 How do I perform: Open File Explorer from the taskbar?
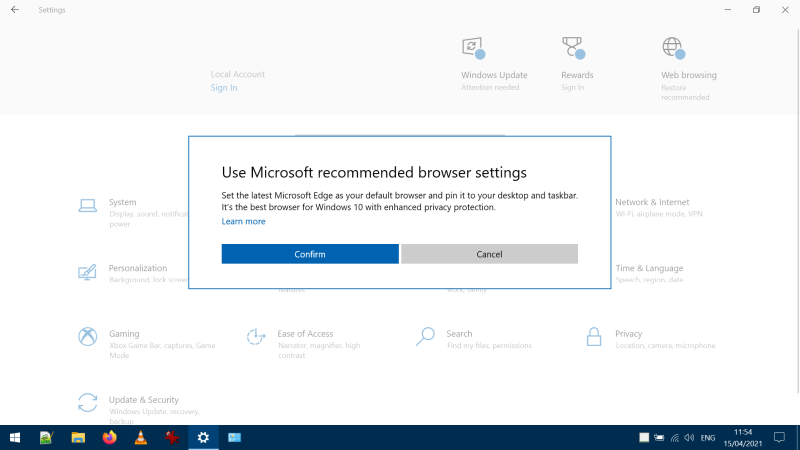78,437
